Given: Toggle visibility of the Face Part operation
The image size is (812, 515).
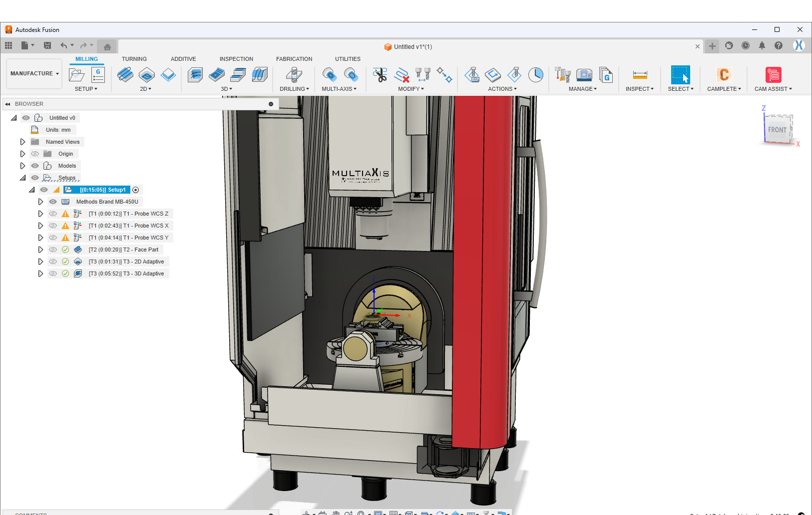Looking at the screenshot, I should 53,250.
